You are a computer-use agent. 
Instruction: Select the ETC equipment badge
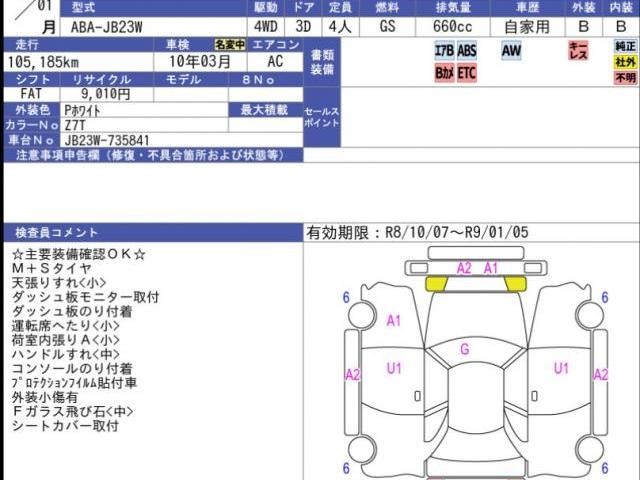coord(467,73)
